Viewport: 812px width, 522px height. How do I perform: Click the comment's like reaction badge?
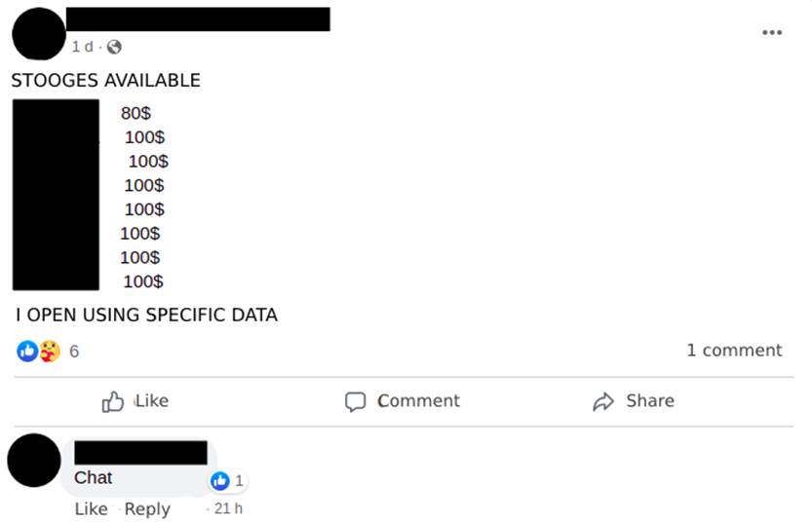coord(228,481)
